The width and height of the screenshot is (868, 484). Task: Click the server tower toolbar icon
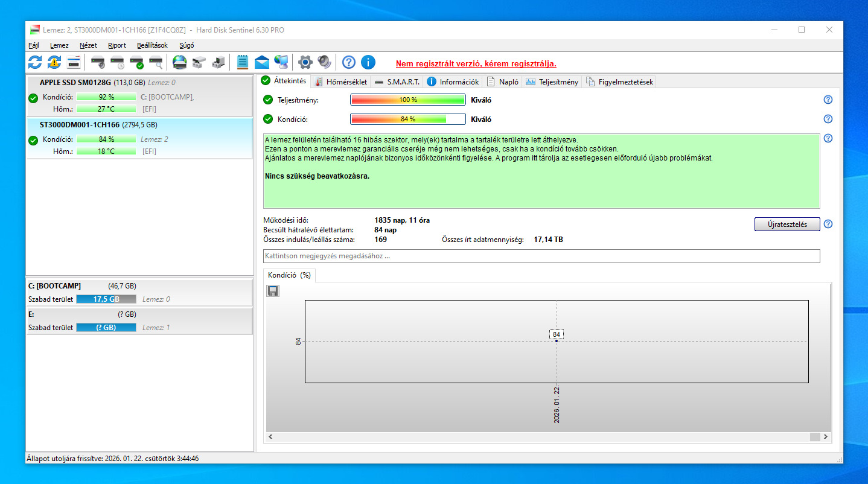pos(219,62)
